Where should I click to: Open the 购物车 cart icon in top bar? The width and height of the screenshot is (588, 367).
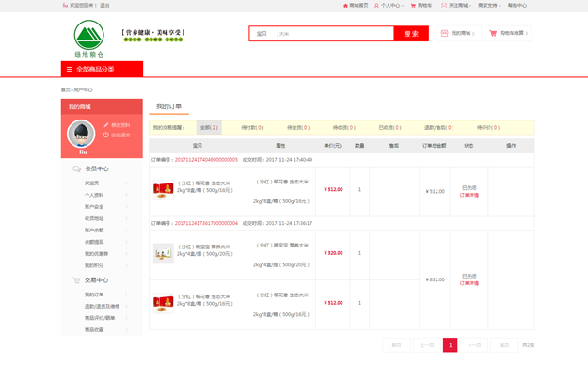point(413,6)
